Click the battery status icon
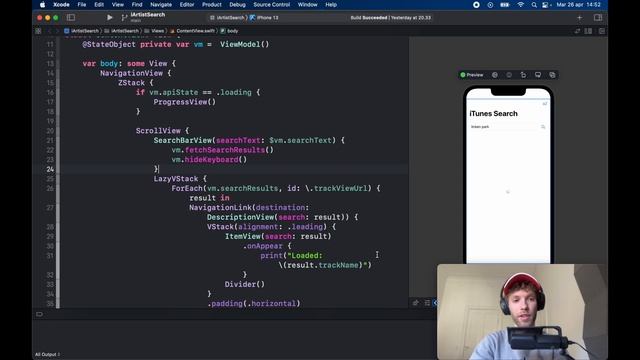The height and width of the screenshot is (360, 640). [x=505, y=5]
